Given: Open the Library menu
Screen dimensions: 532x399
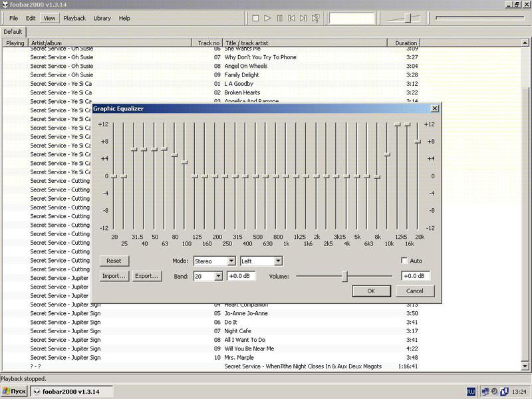Looking at the screenshot, I should [102, 18].
